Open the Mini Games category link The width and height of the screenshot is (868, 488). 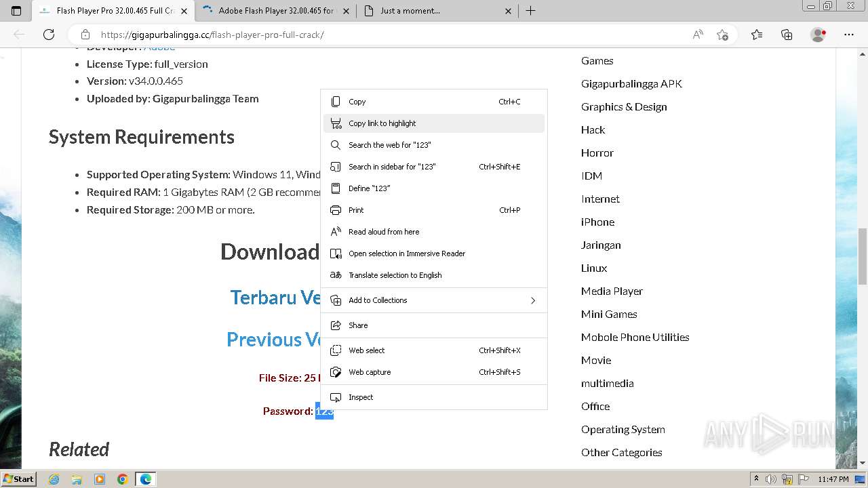[609, 314]
